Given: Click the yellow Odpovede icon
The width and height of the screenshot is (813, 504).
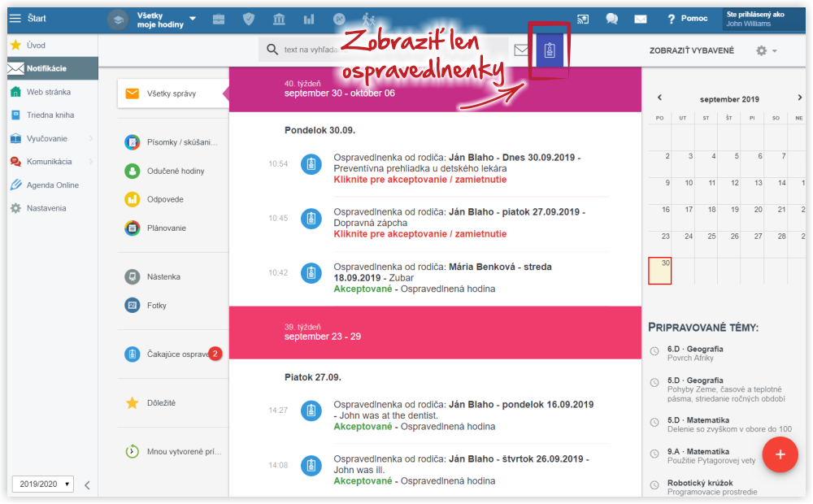Looking at the screenshot, I should click(x=133, y=199).
